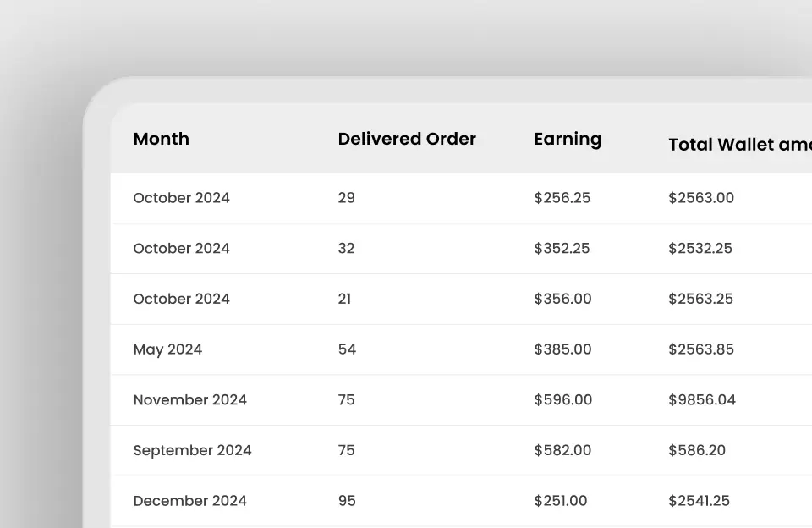Click delivered order 75 in November row
This screenshot has height=528, width=812.
point(347,400)
